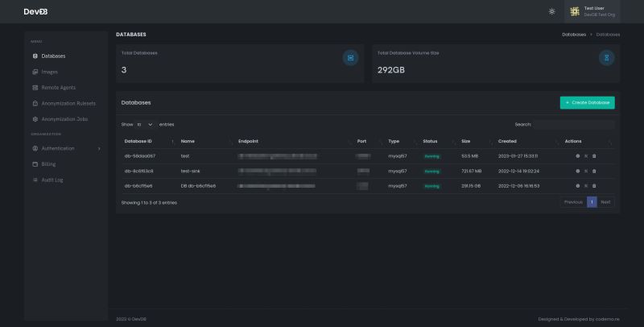Sort table by Database ID column

[149, 141]
